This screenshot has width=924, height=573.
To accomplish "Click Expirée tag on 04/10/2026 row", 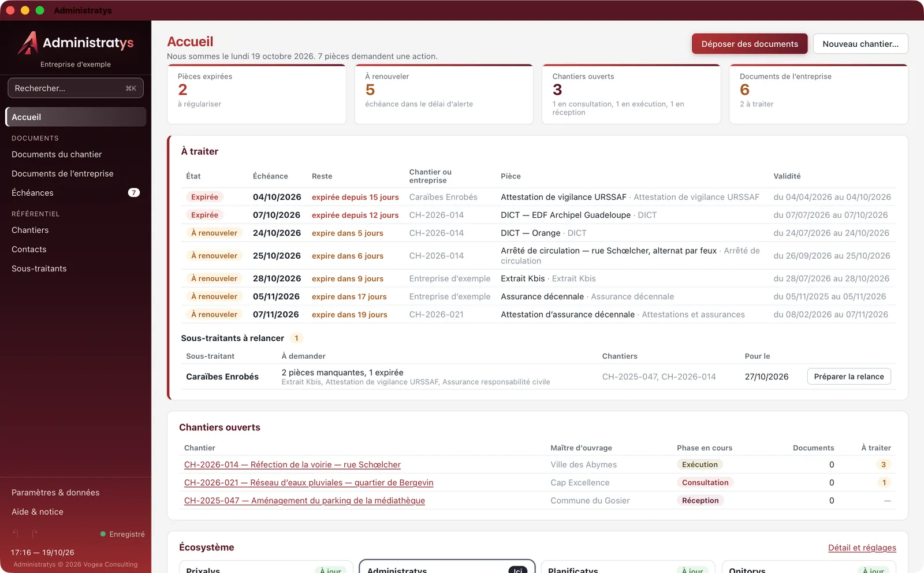I will 204,197.
